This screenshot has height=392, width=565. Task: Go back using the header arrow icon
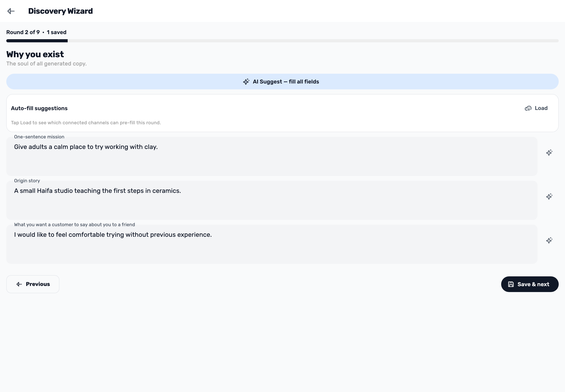tap(11, 11)
